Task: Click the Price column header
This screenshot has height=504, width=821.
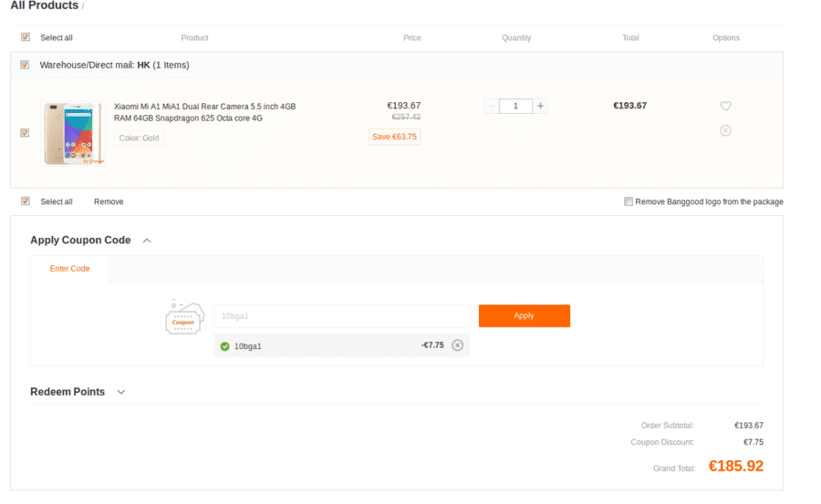Action: (x=412, y=37)
